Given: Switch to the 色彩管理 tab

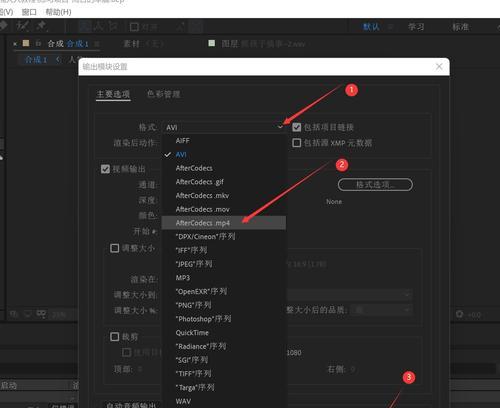Looking at the screenshot, I should pyautogui.click(x=164, y=94).
